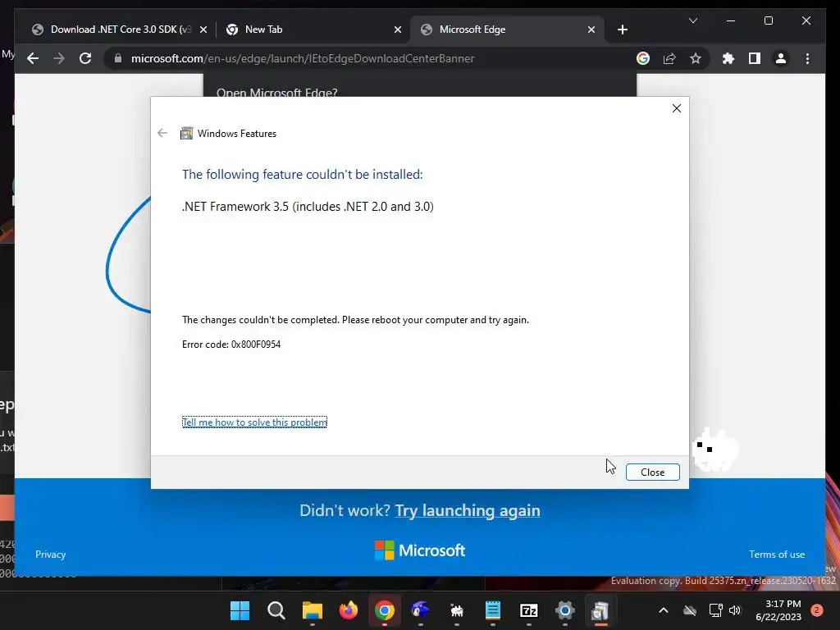Click the site lock icon in address bar

pyautogui.click(x=118, y=58)
